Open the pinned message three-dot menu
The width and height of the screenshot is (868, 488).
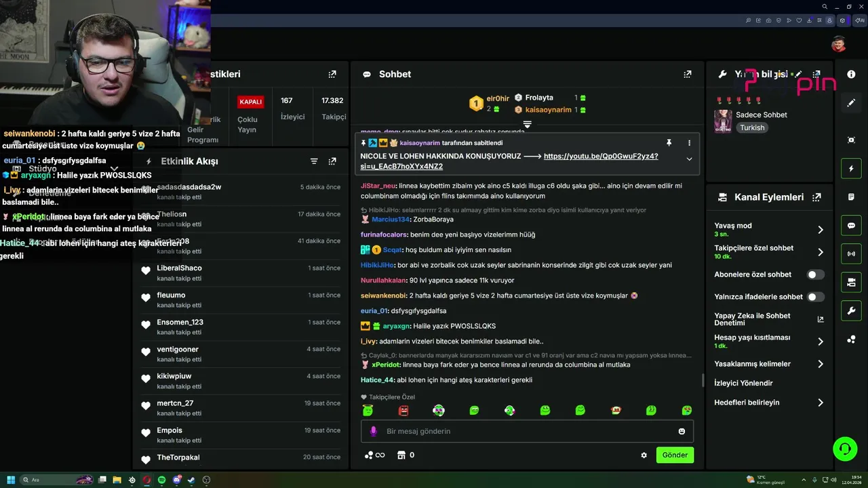[x=689, y=143]
